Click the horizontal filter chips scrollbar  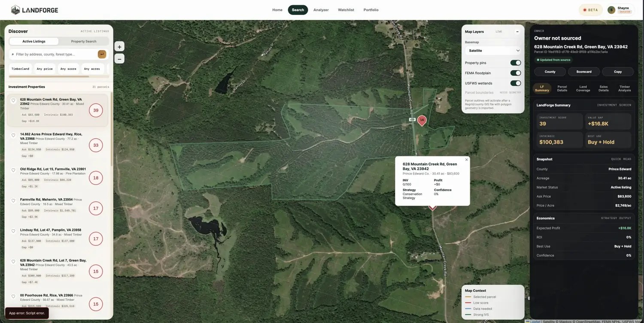[x=49, y=77]
